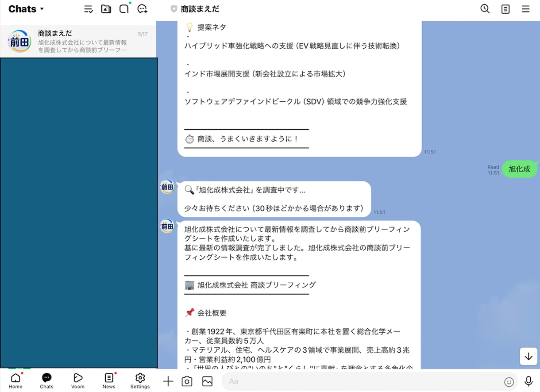Go to Home tab

(15, 381)
